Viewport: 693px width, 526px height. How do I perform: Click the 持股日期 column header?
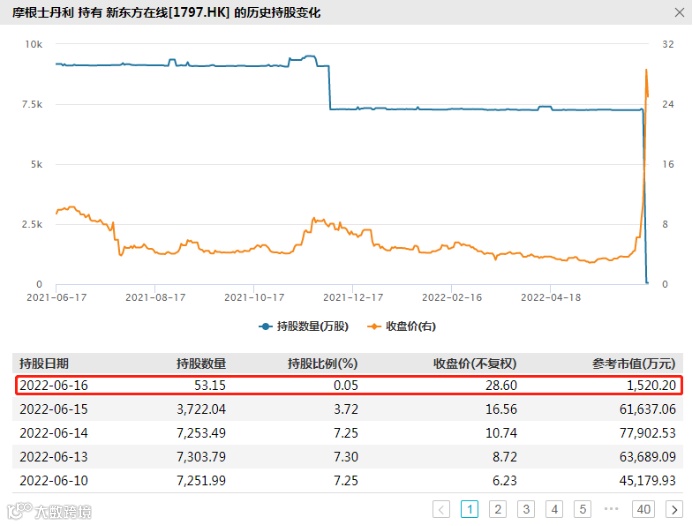tap(44, 363)
